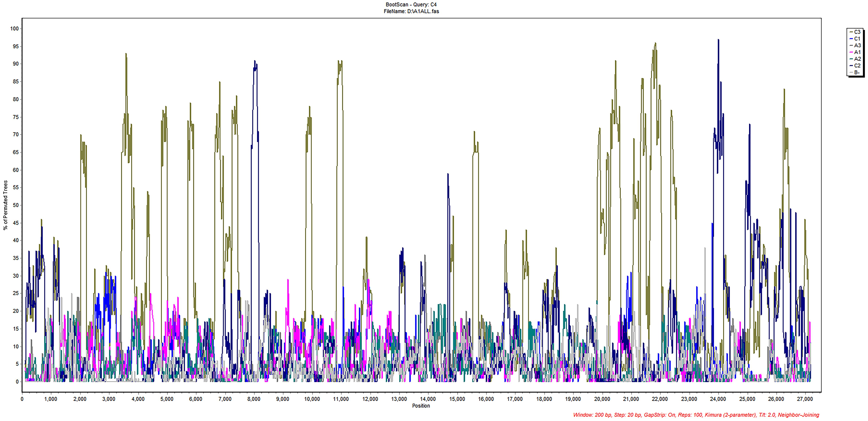Click the 80 label on the percent axis
This screenshot has width=868, height=421.
(16, 100)
